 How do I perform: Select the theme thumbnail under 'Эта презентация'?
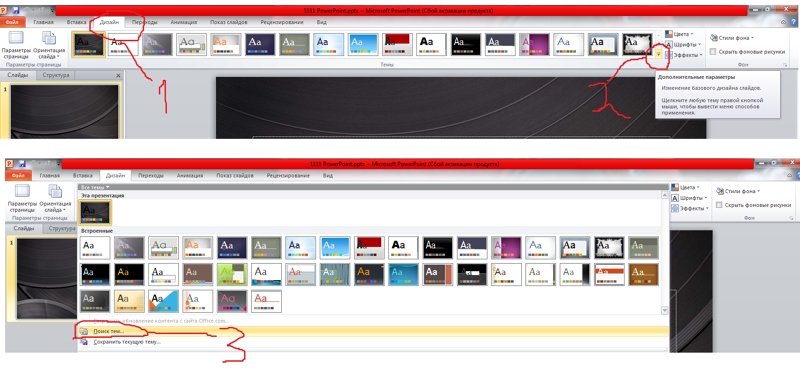(95, 213)
